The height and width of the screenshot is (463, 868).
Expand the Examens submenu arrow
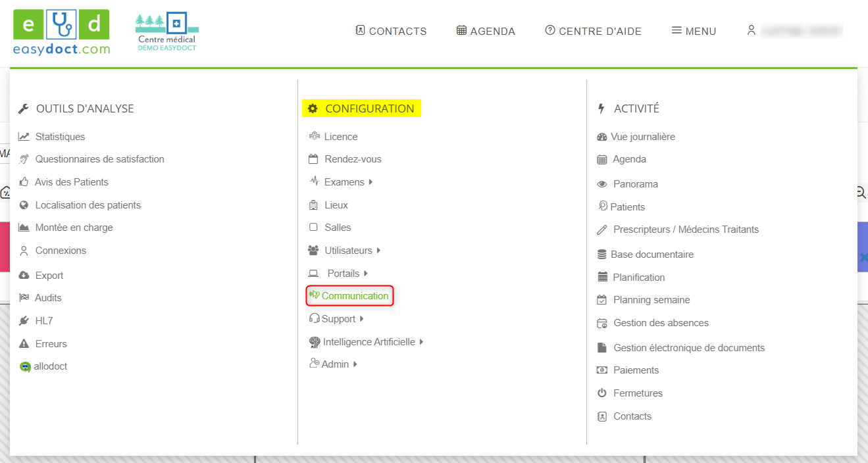pos(370,182)
